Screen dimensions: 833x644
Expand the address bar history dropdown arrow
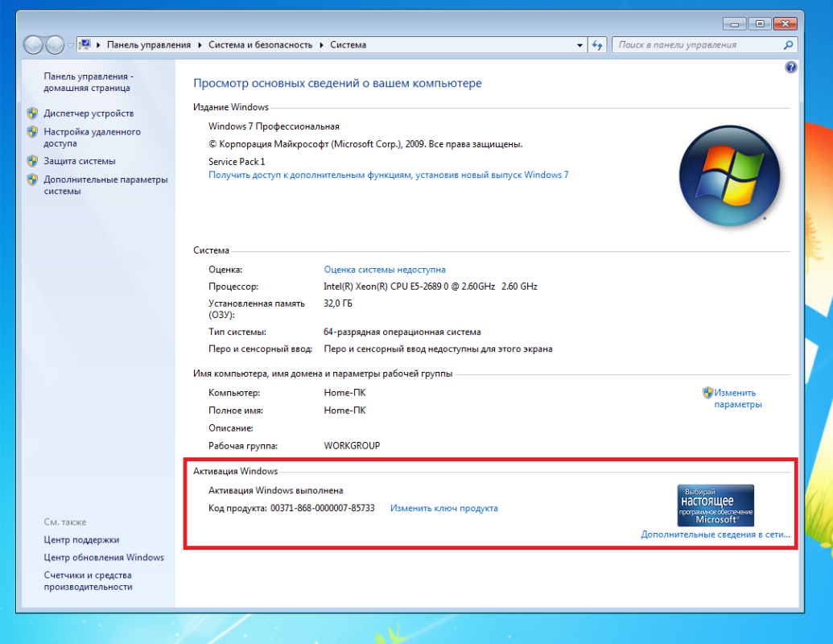click(580, 46)
